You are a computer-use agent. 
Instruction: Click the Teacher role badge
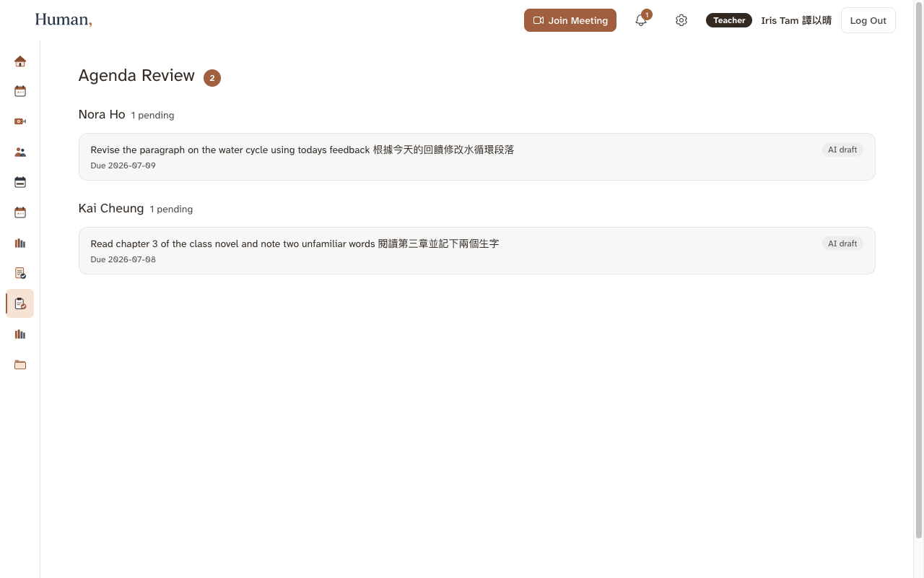pos(729,20)
